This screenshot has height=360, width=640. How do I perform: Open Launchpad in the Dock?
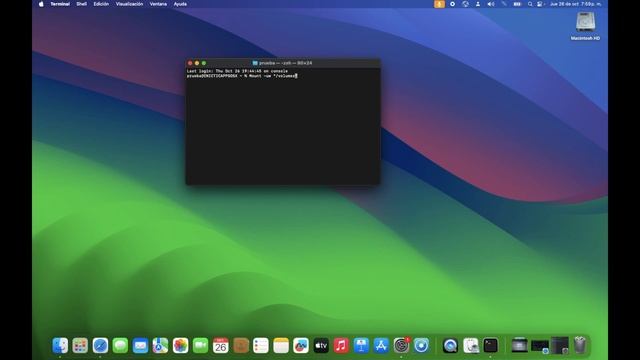click(x=80, y=346)
